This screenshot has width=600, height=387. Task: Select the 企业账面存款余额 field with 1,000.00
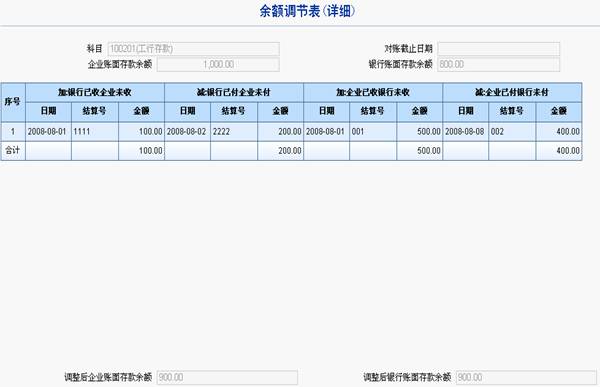pos(218,64)
